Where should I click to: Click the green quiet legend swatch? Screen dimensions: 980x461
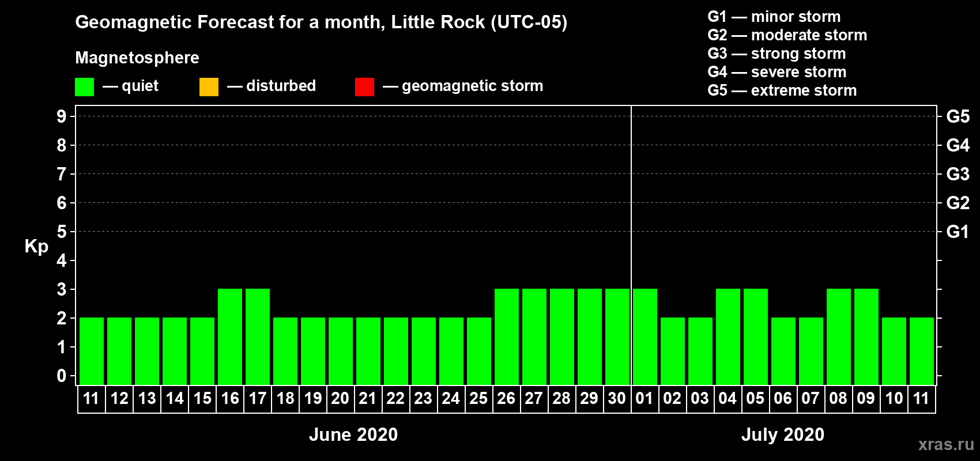(x=84, y=87)
